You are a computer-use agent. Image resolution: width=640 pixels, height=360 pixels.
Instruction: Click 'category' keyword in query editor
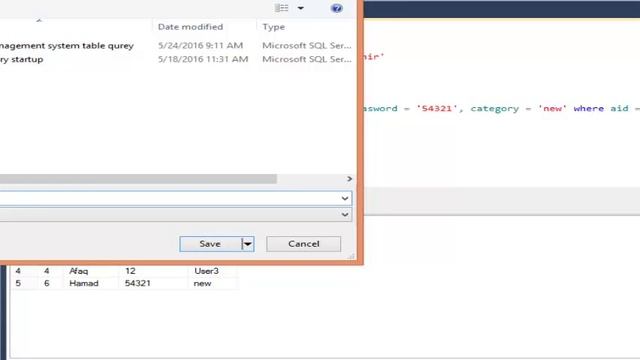pyautogui.click(x=495, y=109)
